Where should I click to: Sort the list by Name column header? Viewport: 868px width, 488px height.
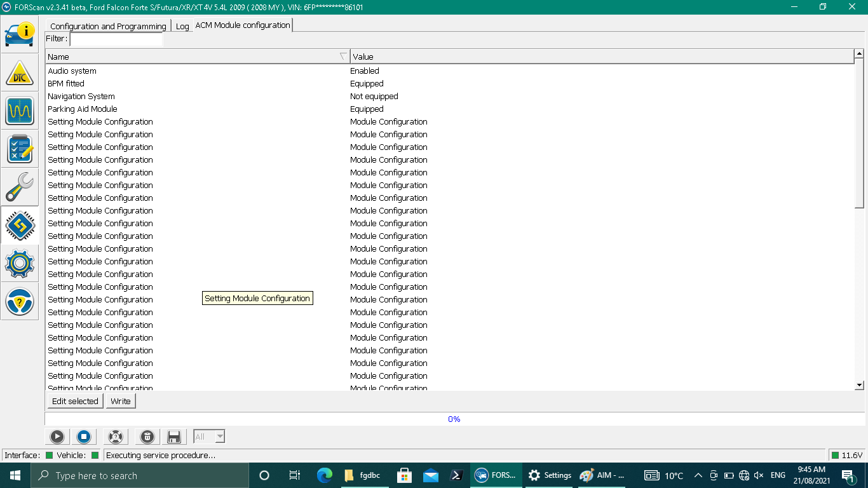(198, 57)
